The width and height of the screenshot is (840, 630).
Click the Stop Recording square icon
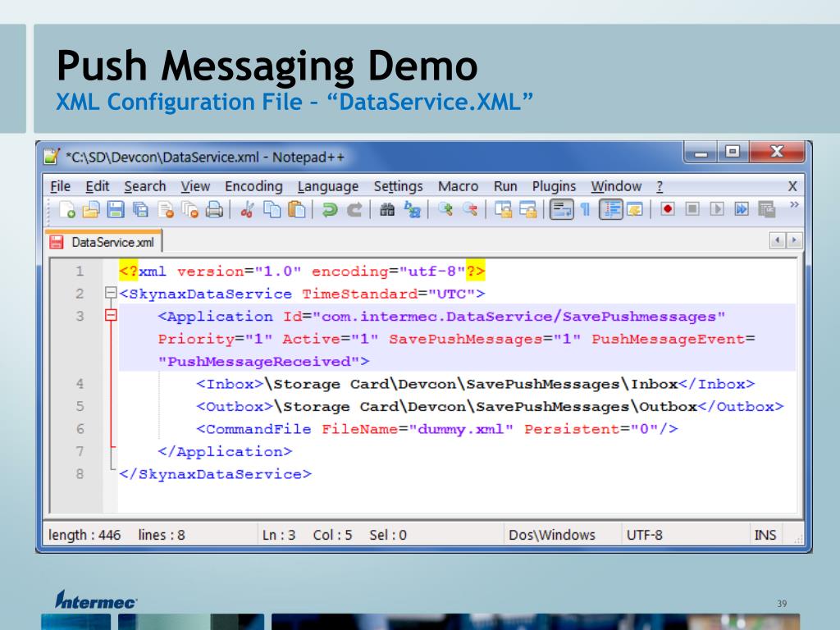click(x=692, y=209)
